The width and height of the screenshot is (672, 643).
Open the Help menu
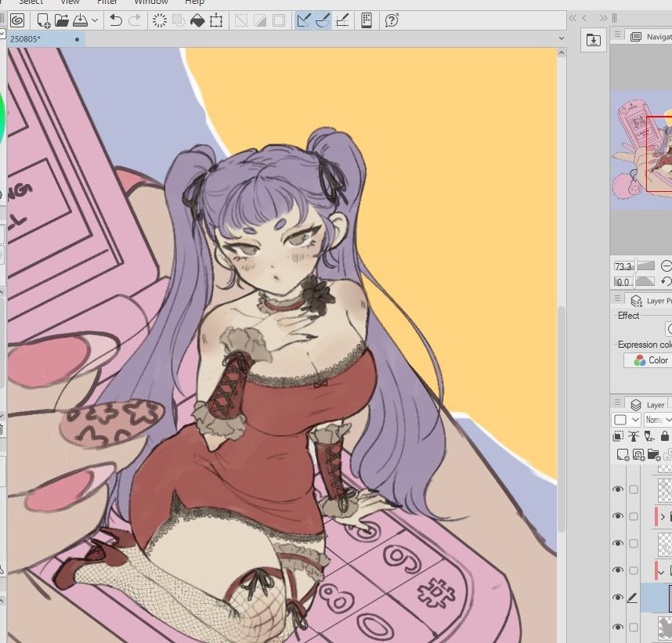pyautogui.click(x=194, y=2)
